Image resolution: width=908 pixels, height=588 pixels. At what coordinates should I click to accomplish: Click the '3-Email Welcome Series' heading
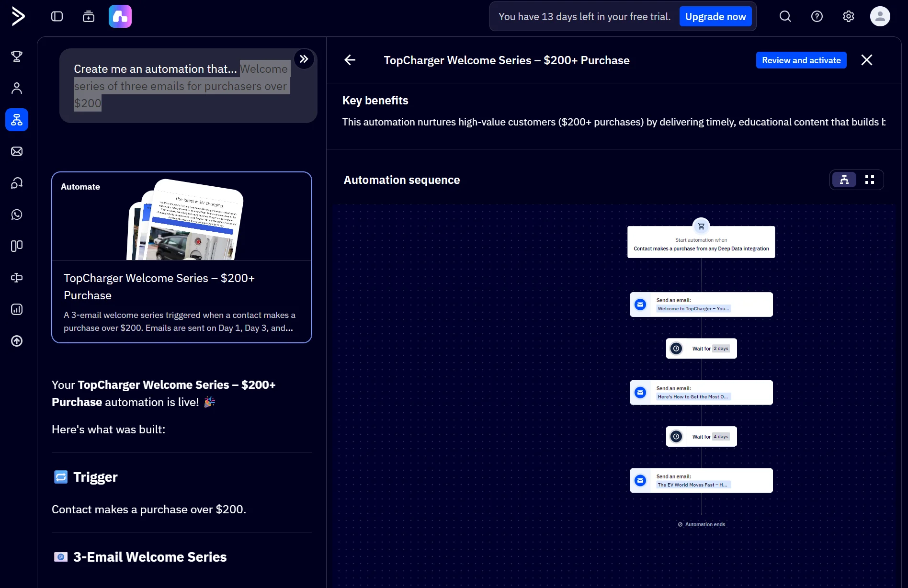click(150, 557)
